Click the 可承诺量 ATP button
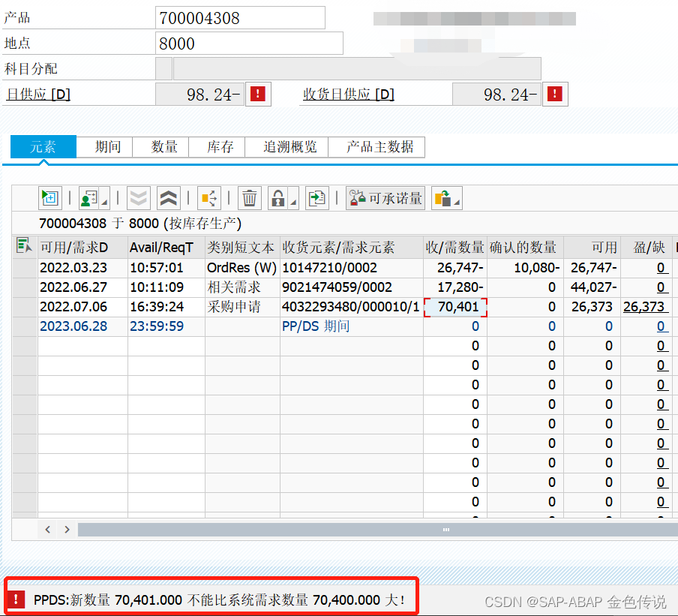The height and width of the screenshot is (616, 678). tap(385, 198)
